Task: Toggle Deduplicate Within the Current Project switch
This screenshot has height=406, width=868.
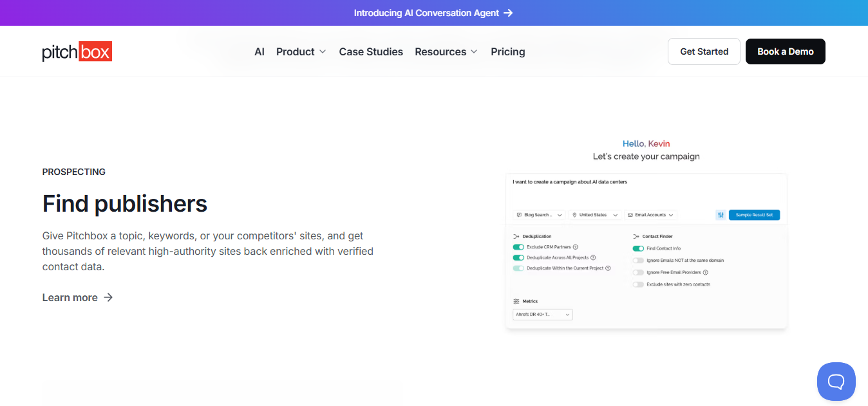Action: click(x=518, y=268)
